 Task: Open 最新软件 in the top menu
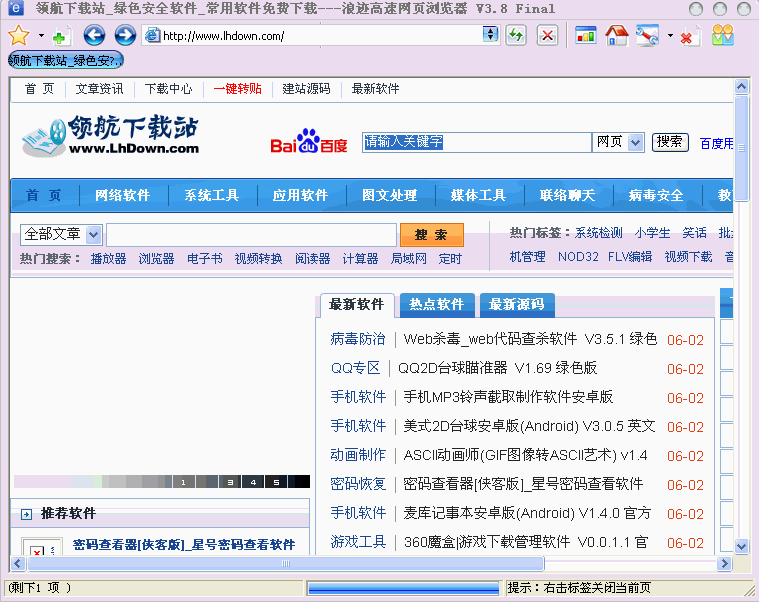pyautogui.click(x=376, y=89)
